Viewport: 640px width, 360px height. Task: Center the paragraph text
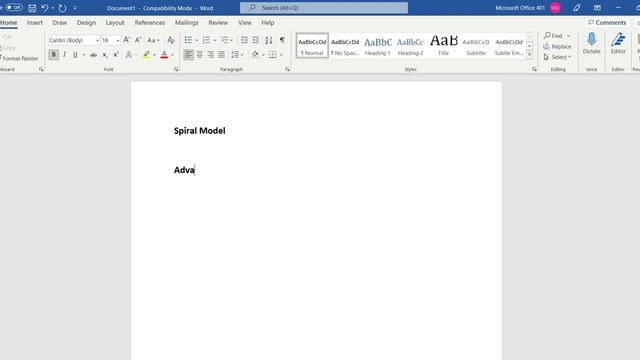(200, 55)
